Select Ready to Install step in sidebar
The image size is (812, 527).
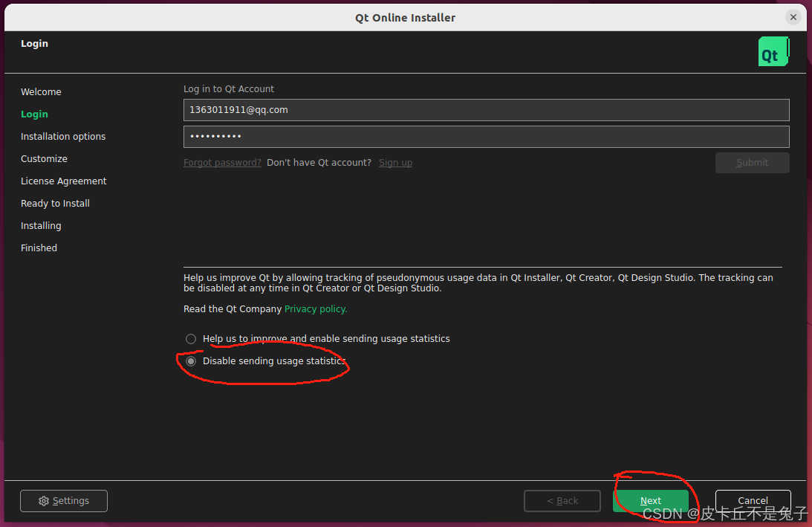tap(56, 203)
